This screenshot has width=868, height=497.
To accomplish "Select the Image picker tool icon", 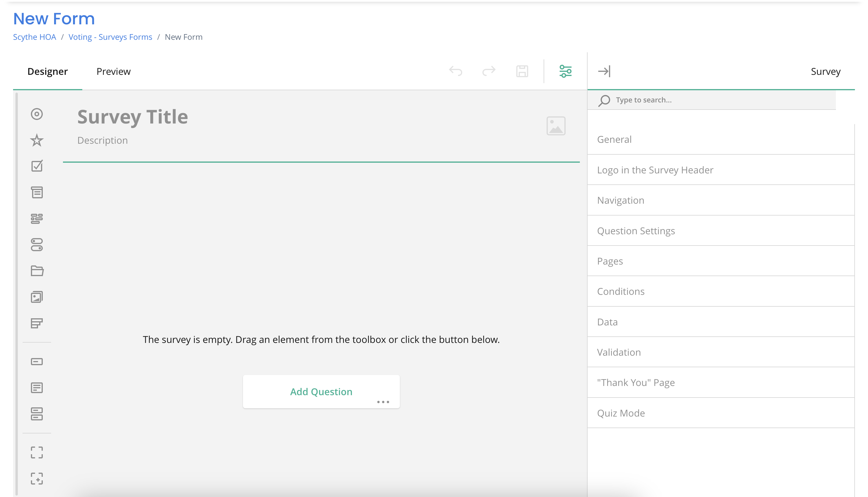I will 37,297.
